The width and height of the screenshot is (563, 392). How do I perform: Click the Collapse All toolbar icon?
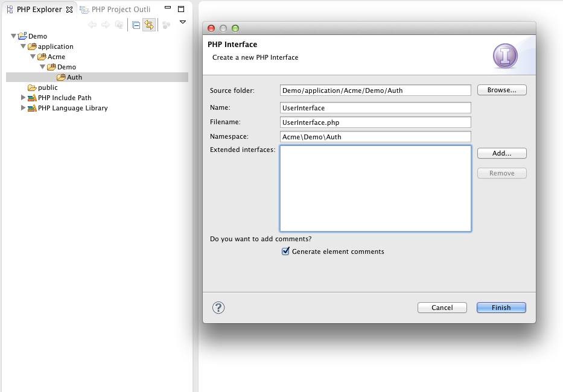pyautogui.click(x=136, y=25)
